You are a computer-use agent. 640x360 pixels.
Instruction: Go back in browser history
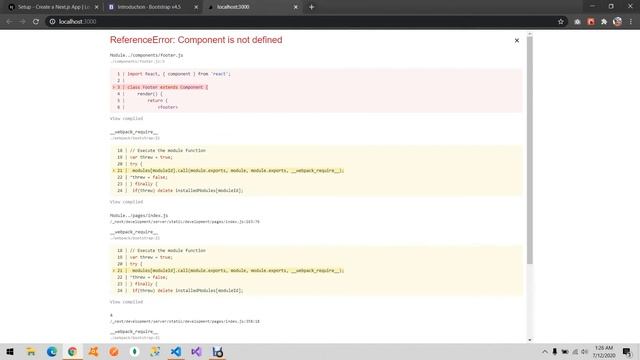pos(9,22)
